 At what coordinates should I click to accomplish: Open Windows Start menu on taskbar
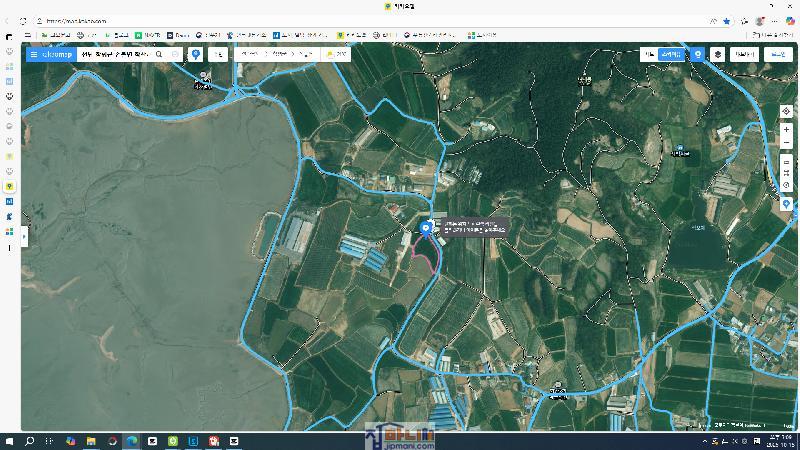(x=10, y=440)
